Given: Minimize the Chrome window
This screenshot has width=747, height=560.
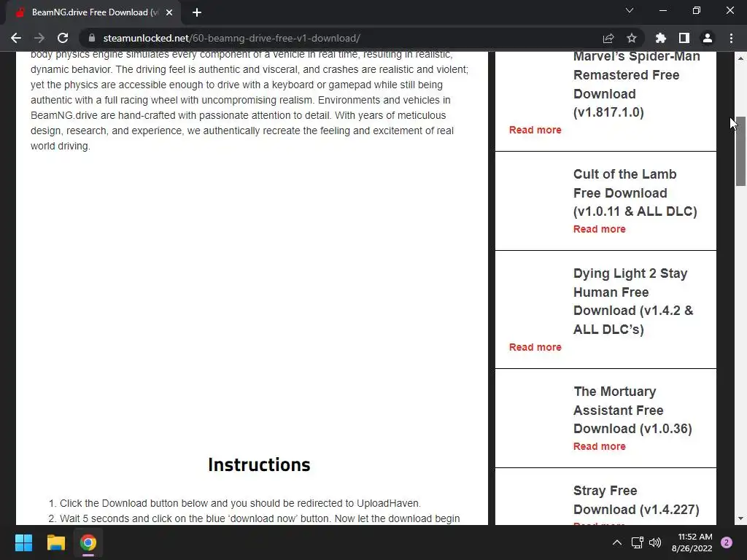Looking at the screenshot, I should [662, 10].
